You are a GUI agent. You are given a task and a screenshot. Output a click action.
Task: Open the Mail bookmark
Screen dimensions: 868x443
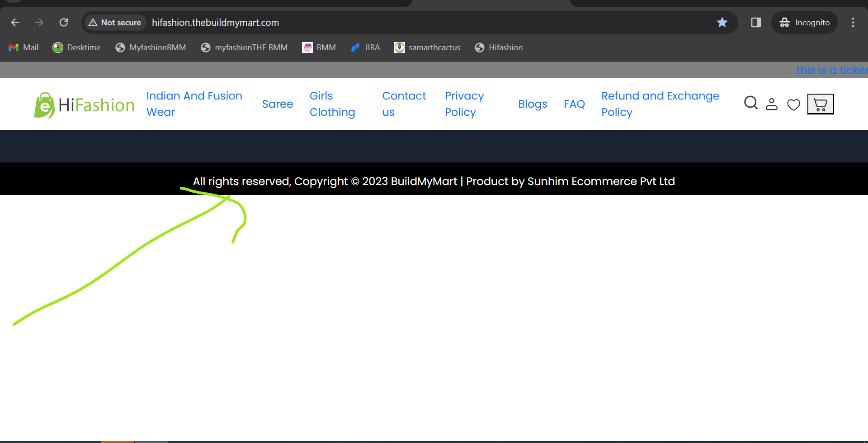tap(24, 48)
